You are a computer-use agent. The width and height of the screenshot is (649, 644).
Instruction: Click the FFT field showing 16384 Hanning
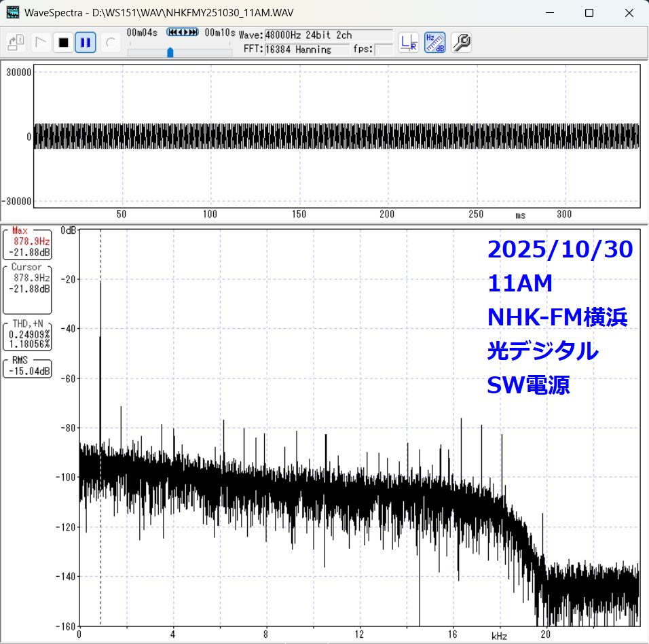(306, 50)
